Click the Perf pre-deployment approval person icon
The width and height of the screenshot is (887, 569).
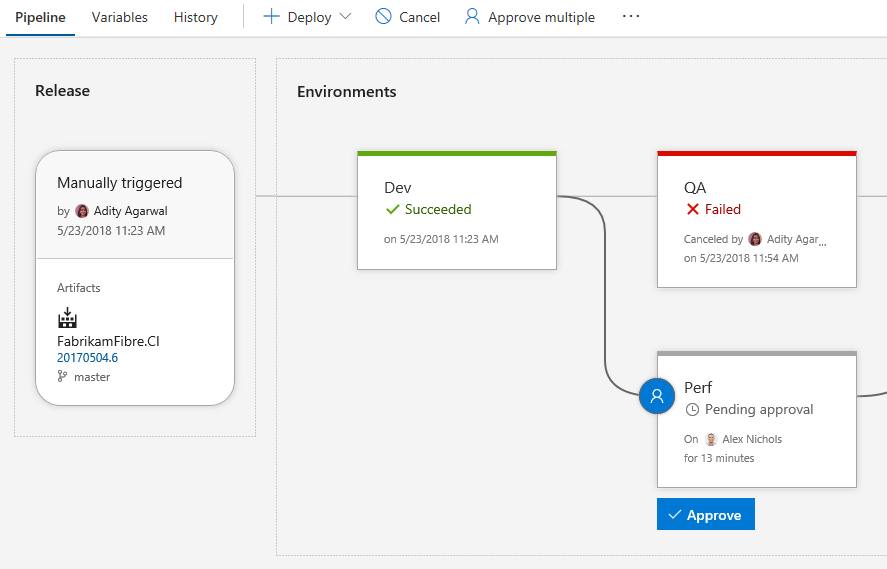pos(657,395)
